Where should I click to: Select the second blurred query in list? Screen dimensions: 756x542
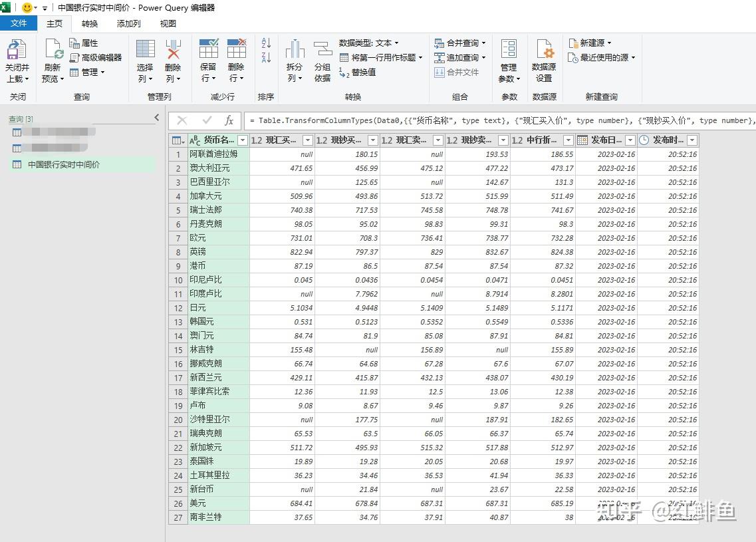pyautogui.click(x=50, y=148)
